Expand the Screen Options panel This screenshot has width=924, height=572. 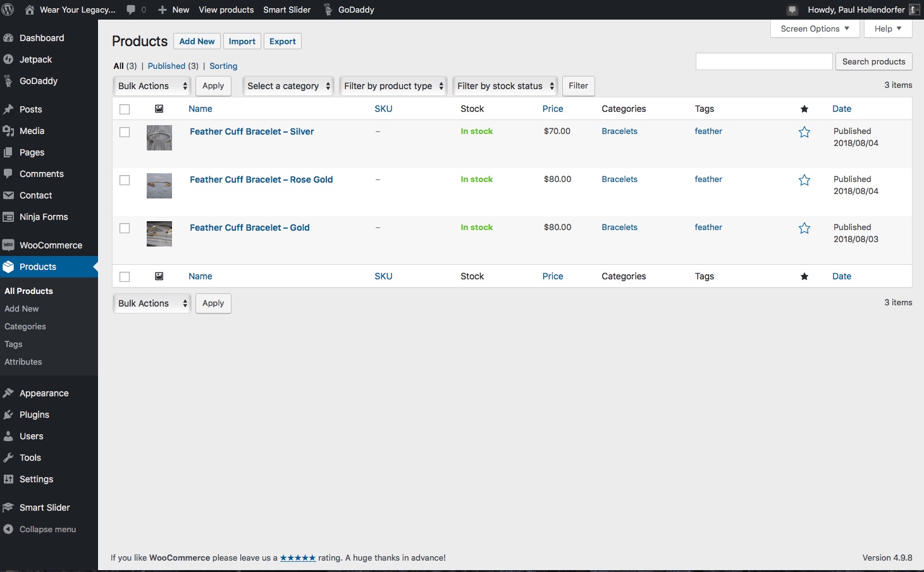[815, 28]
